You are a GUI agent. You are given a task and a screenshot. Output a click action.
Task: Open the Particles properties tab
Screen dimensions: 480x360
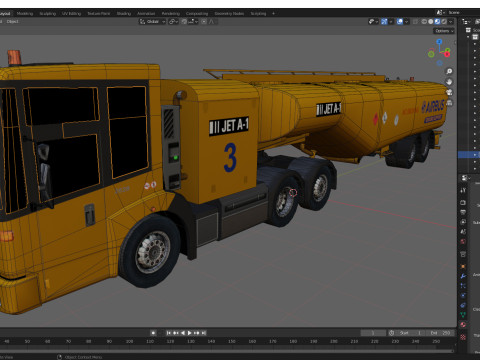point(463,286)
